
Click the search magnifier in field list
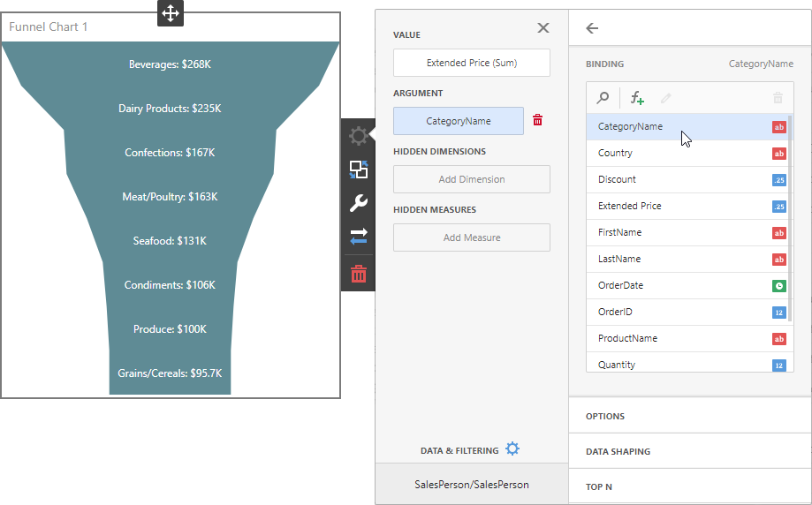pos(603,97)
